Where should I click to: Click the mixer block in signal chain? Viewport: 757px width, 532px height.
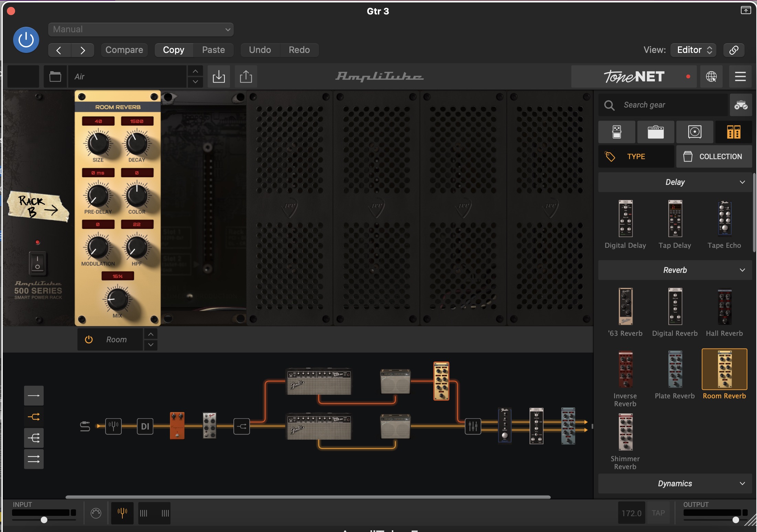pyautogui.click(x=473, y=426)
